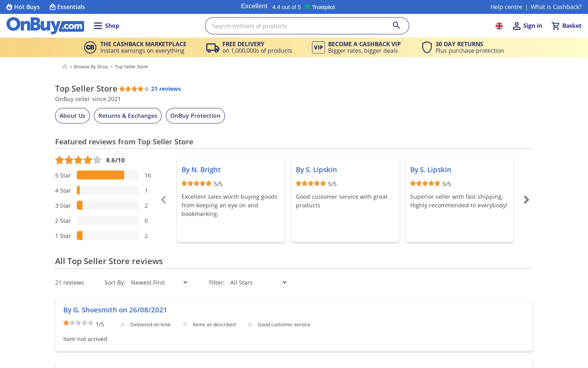The image size is (588, 368).
Task: Open the Help centre link
Action: (506, 7)
